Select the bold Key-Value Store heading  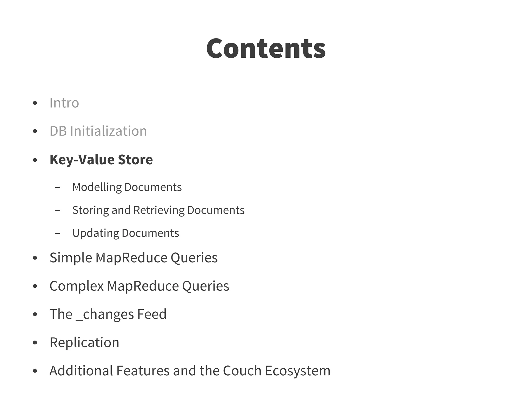(x=101, y=159)
